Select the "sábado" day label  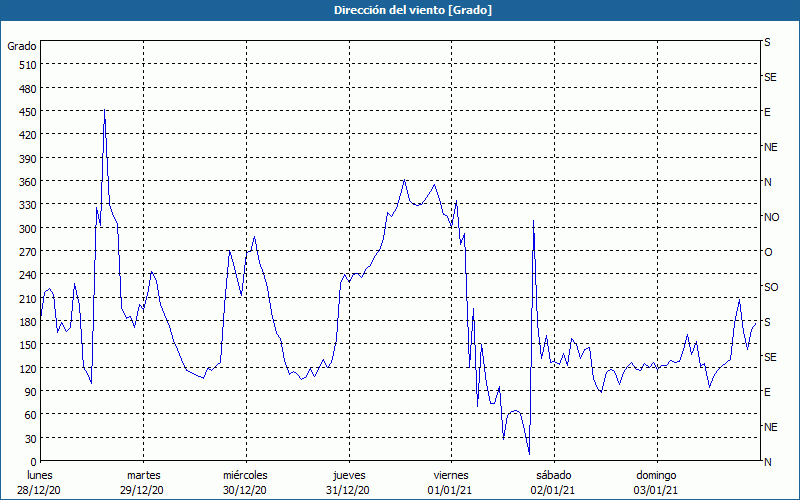554,475
